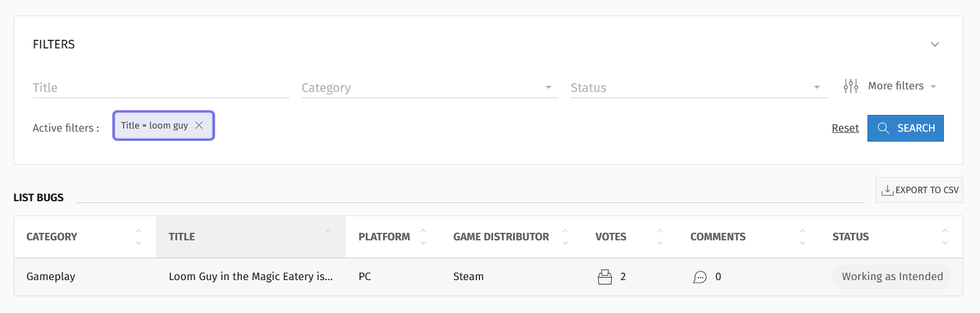Image resolution: width=980 pixels, height=313 pixels.
Task: Open the Category dropdown
Action: click(x=430, y=88)
